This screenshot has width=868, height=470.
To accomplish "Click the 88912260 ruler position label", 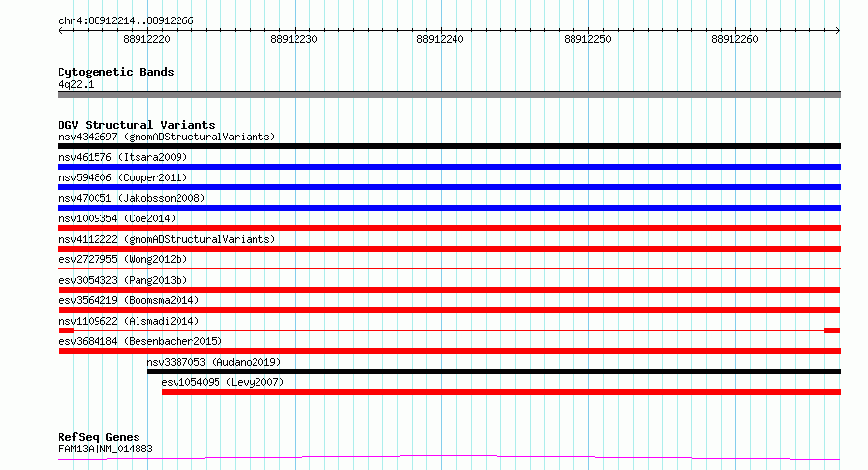I will pos(734,39).
